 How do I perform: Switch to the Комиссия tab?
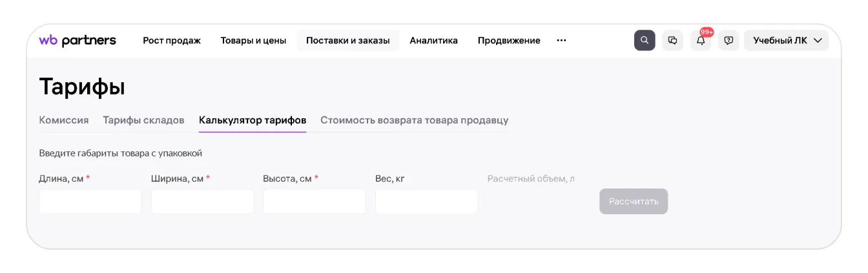pos(64,120)
